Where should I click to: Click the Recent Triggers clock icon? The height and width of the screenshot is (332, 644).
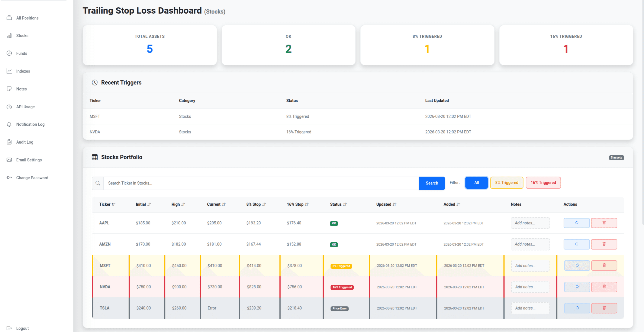pyautogui.click(x=95, y=82)
